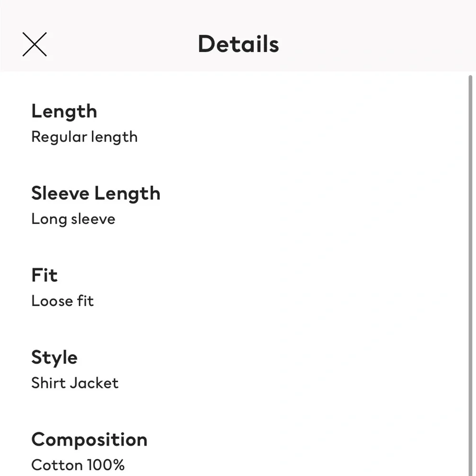Select the Sleeve Length heading
Screen dimensions: 476x476
pyautogui.click(x=96, y=193)
